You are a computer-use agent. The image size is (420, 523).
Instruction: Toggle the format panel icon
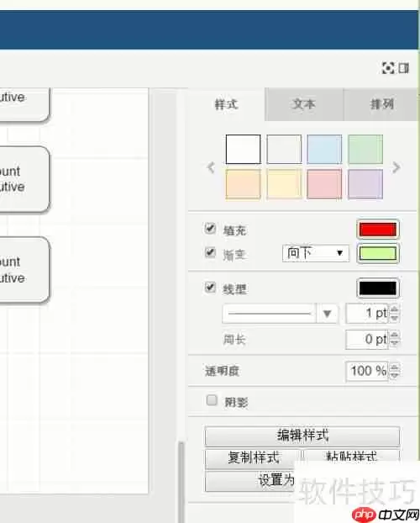[x=404, y=68]
